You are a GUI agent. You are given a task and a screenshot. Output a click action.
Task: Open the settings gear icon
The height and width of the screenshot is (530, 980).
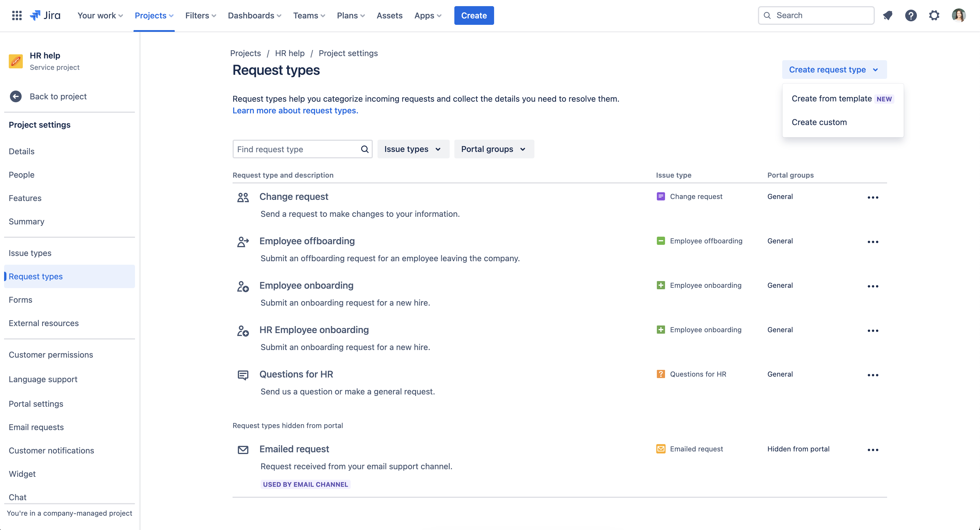click(x=934, y=15)
